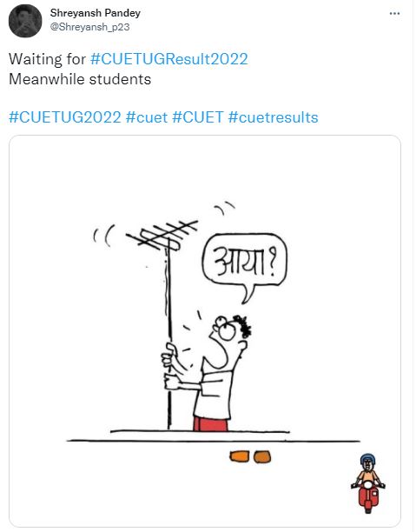
Task: Click the cartoon man's upturned face
Action: 230,339
